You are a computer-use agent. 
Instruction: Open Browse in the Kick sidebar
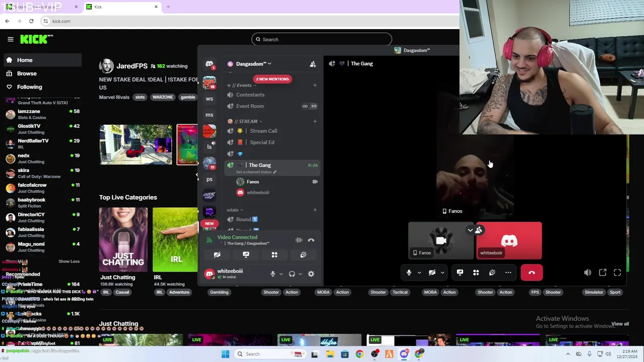coord(42,73)
